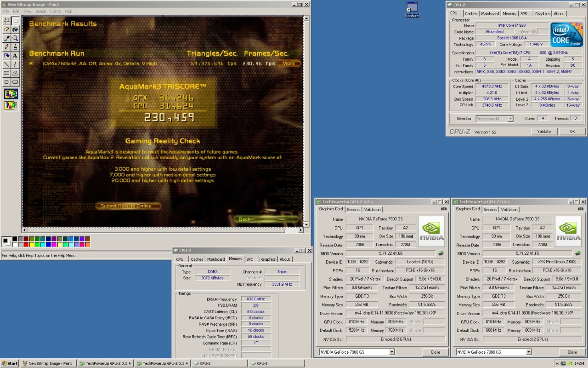Click the screenshot camera icon in Leadtek GPU-Z window
The height and width of the screenshot is (368, 588).
[x=444, y=209]
